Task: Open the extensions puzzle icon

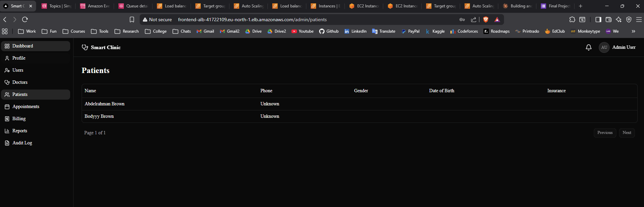Action: [572, 20]
